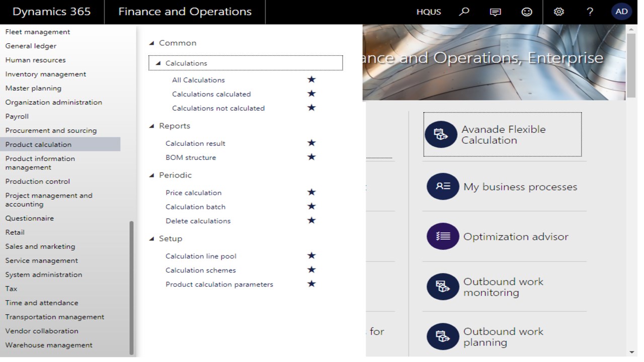This screenshot has height=362, width=644.
Task: Open Product calculation parameters setup
Action: pos(219,284)
